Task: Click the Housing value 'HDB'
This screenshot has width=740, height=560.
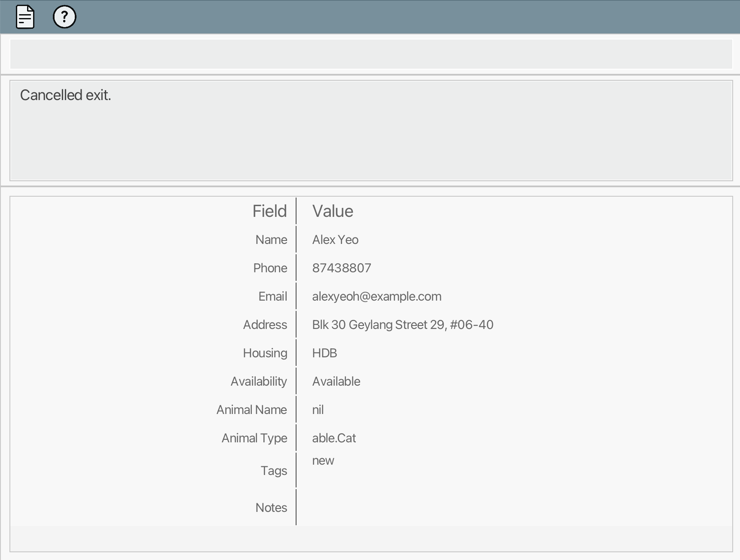Action: point(324,353)
